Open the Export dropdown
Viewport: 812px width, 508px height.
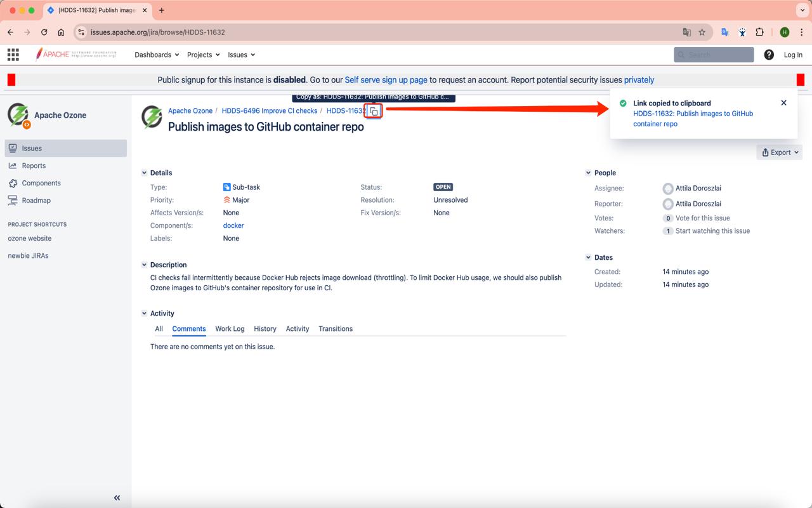pyautogui.click(x=779, y=152)
